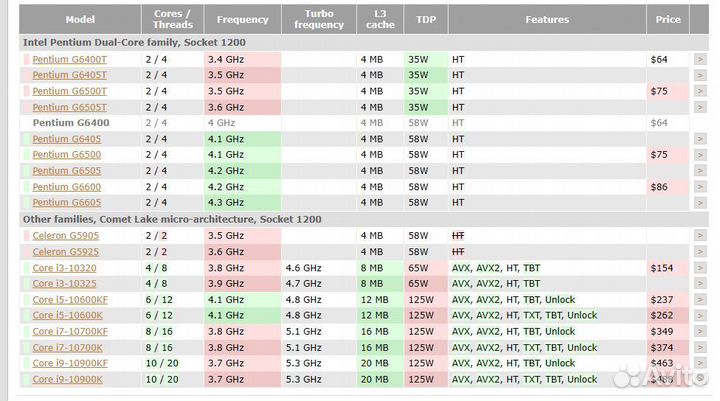Open the Core i3-10325 model link

coord(64,283)
